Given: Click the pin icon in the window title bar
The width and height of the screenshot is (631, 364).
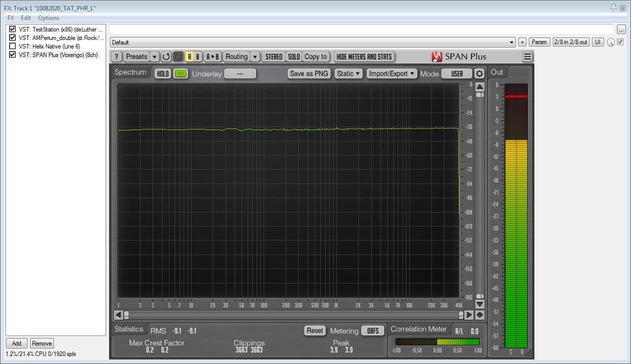Looking at the screenshot, I should pyautogui.click(x=614, y=7).
